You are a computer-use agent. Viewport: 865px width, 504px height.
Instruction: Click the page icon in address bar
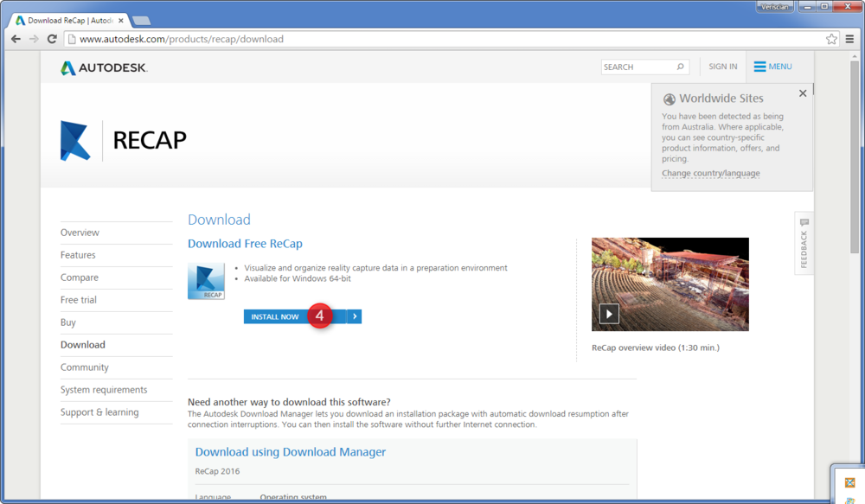click(72, 39)
